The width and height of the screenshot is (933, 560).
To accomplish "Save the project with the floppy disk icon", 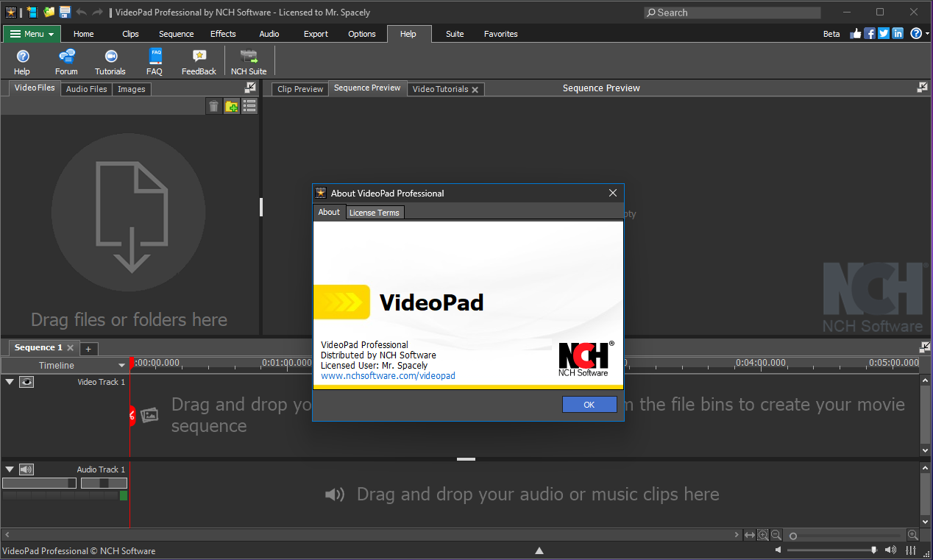I will point(65,12).
